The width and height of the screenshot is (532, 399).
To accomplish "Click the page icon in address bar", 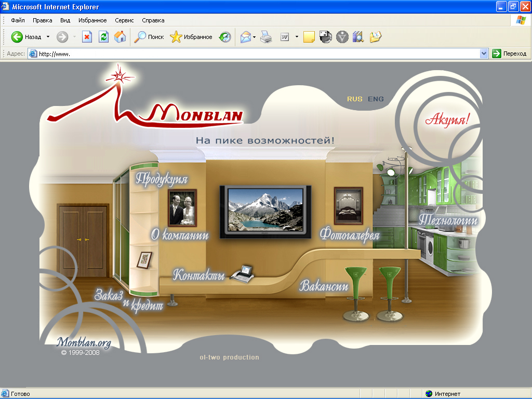I will coord(33,54).
